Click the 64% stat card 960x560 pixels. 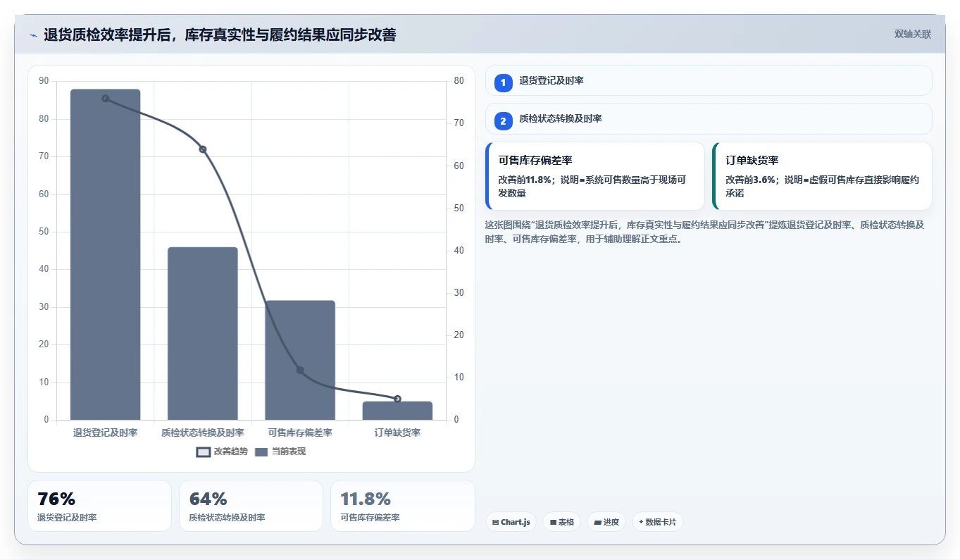(x=251, y=506)
